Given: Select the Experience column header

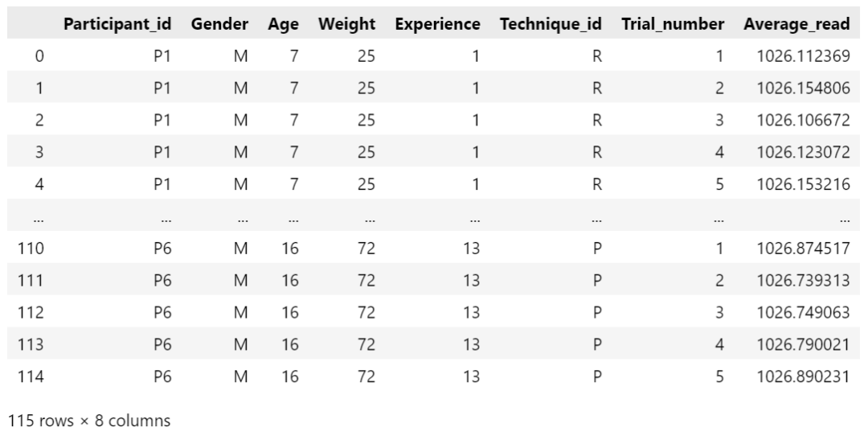Looking at the screenshot, I should click(437, 24).
